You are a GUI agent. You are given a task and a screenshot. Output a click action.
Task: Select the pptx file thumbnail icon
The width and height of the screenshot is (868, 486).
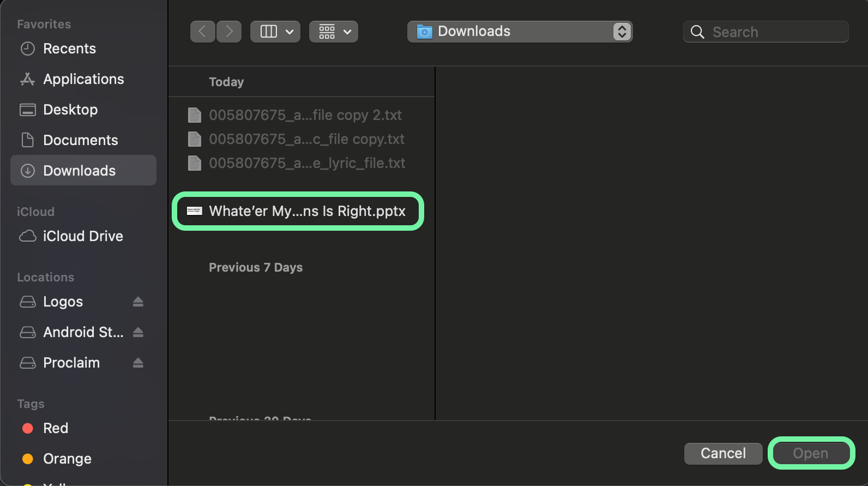point(195,211)
